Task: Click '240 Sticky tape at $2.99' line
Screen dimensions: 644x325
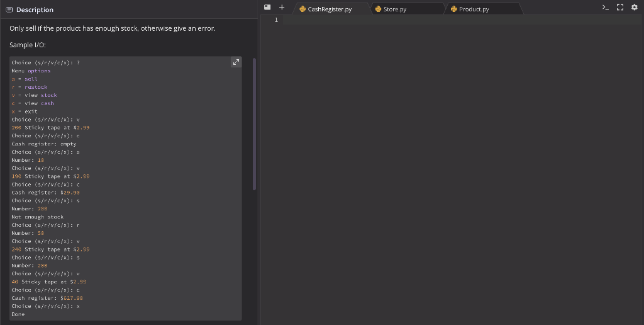Action: pos(50,249)
